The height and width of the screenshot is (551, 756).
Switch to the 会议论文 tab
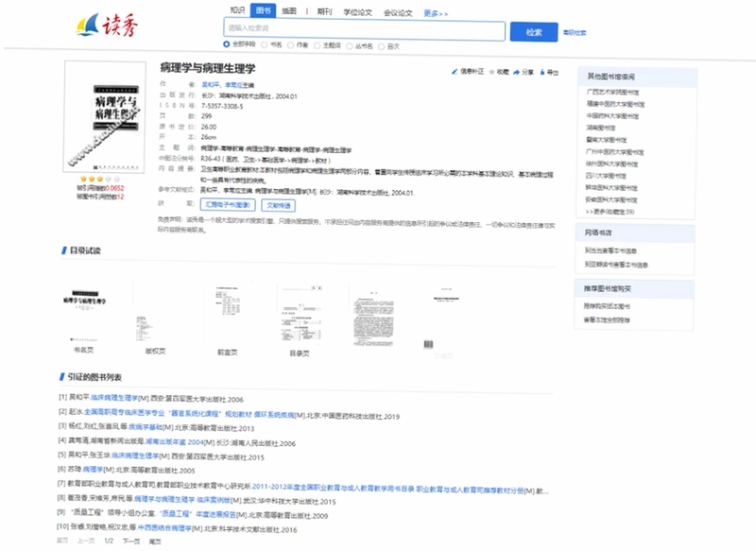tap(398, 13)
